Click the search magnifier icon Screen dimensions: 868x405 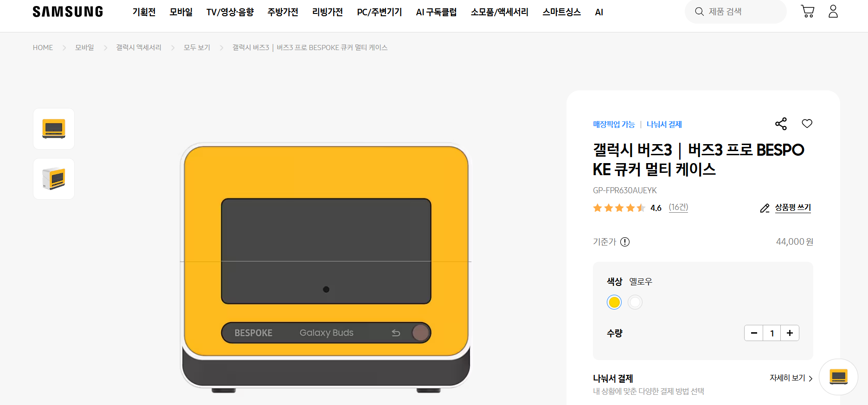pos(699,12)
